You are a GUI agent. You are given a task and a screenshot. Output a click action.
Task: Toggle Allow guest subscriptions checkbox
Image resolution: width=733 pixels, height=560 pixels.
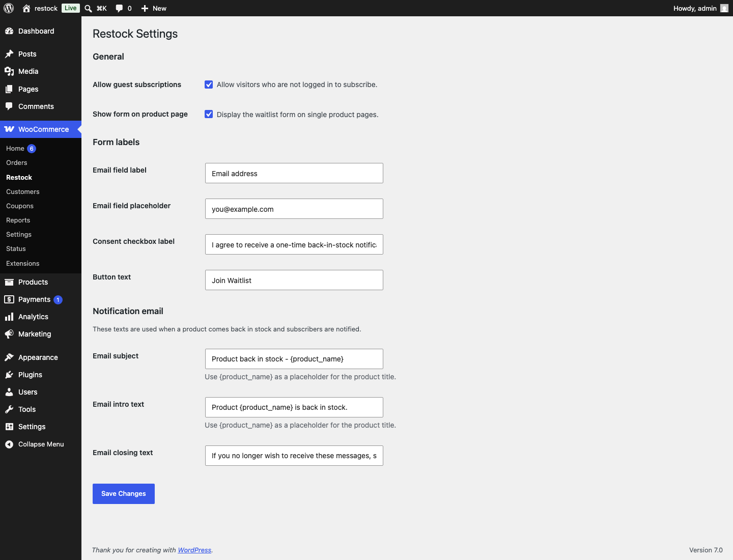click(x=209, y=85)
